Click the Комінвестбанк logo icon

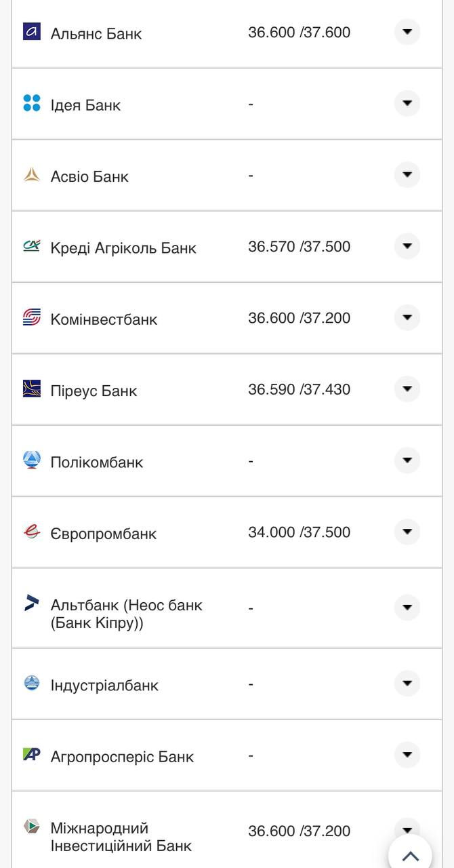[32, 317]
